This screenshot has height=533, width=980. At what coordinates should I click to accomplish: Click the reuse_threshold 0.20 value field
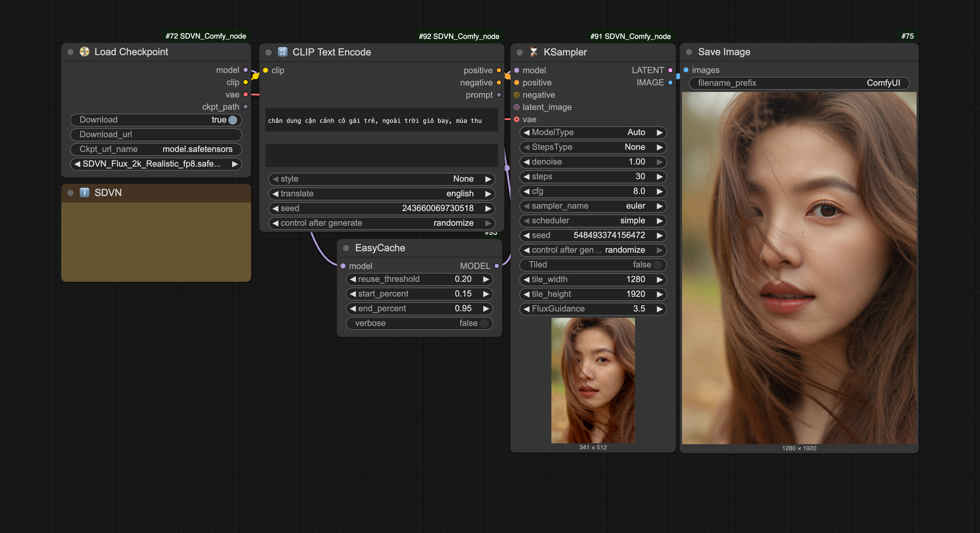[x=419, y=279]
